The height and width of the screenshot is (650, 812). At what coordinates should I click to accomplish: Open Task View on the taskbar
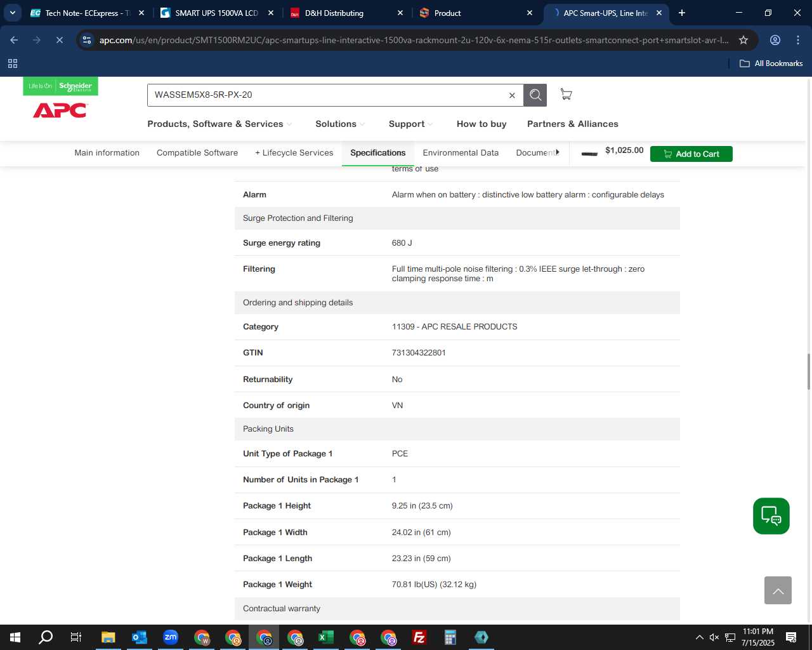coord(75,637)
